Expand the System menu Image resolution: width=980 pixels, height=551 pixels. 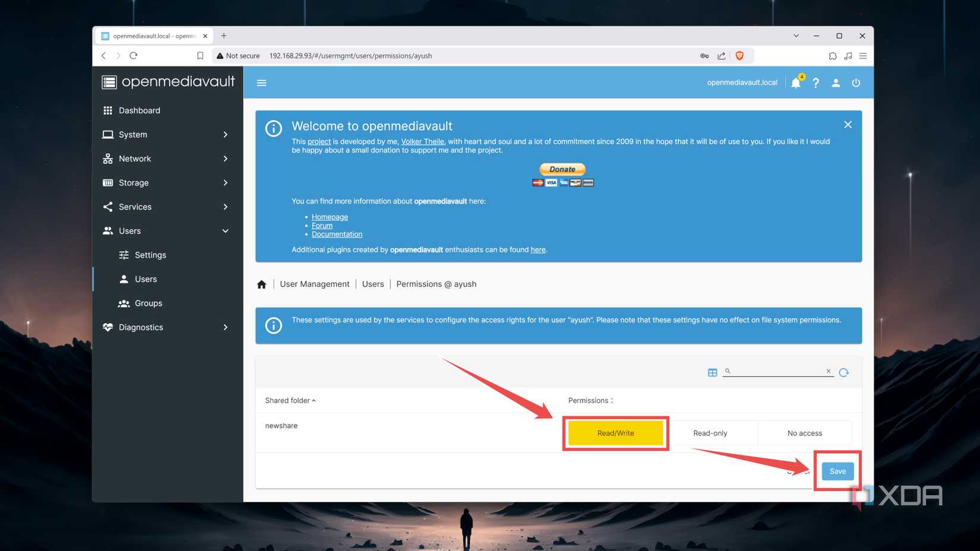tap(167, 135)
